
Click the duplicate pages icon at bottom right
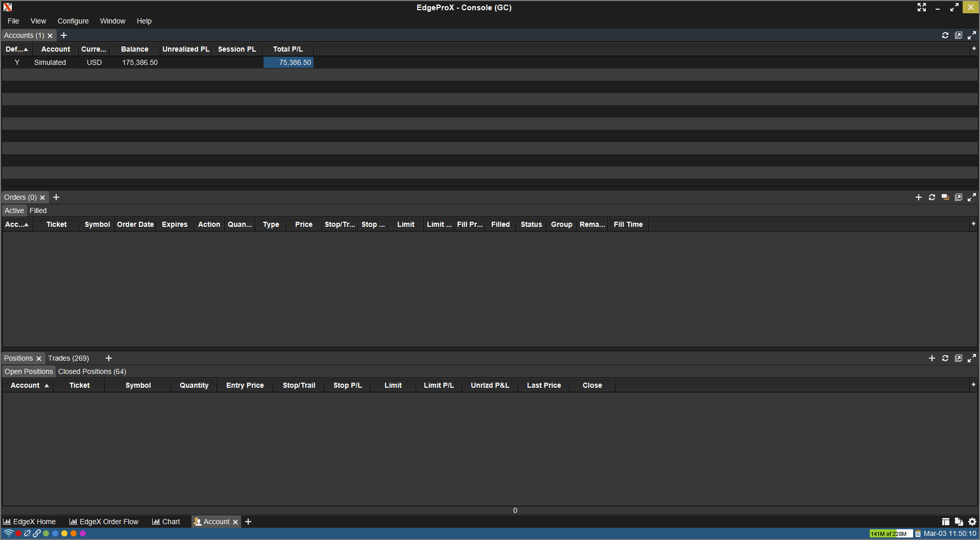tap(959, 522)
